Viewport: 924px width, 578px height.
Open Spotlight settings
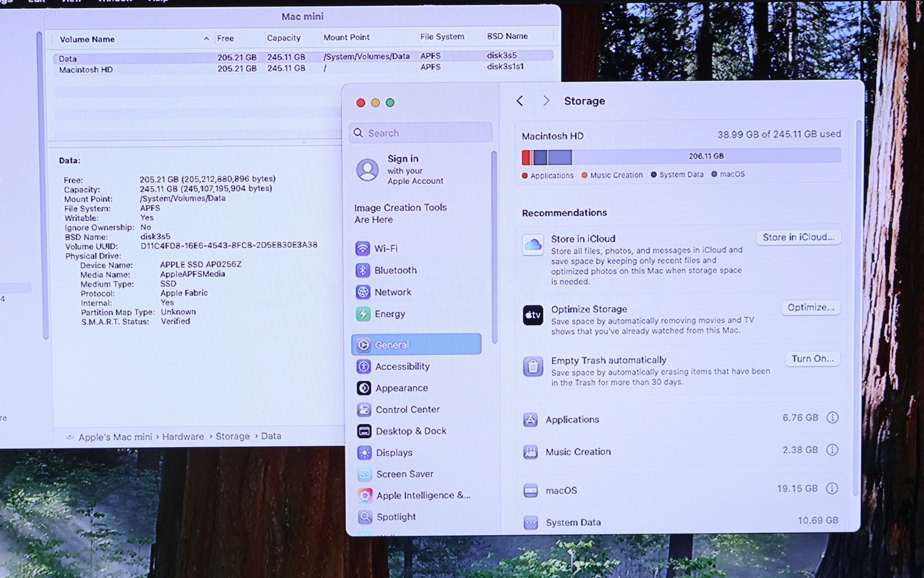396,517
